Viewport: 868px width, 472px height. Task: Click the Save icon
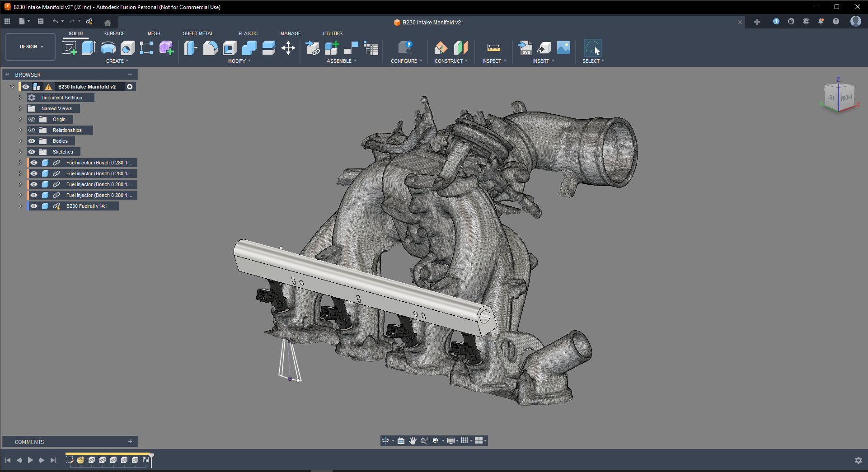pyautogui.click(x=41, y=21)
